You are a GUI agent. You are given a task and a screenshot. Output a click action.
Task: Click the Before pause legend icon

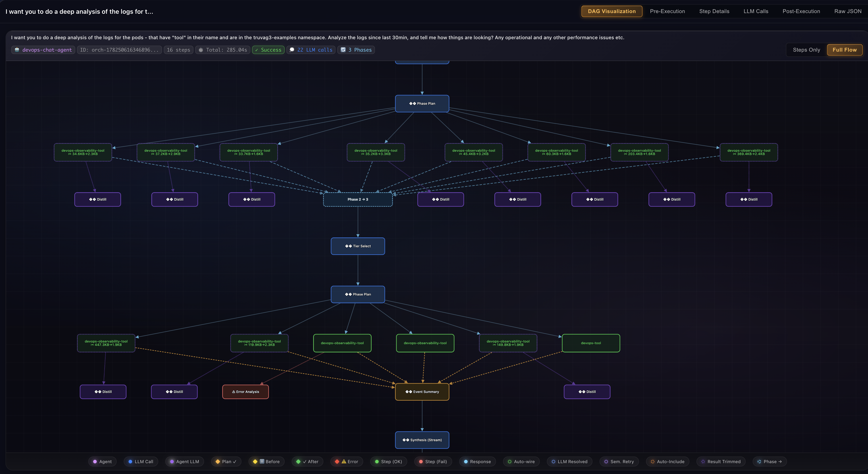point(262,462)
